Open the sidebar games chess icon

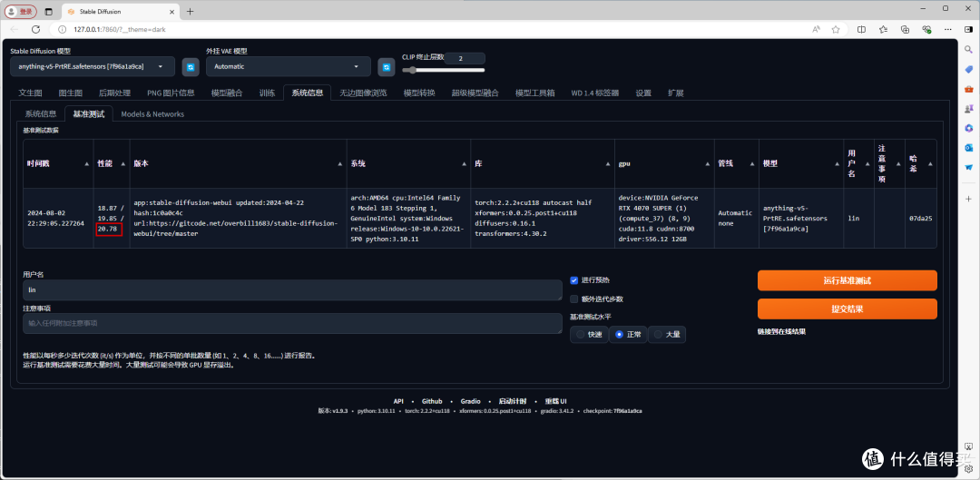point(969,108)
